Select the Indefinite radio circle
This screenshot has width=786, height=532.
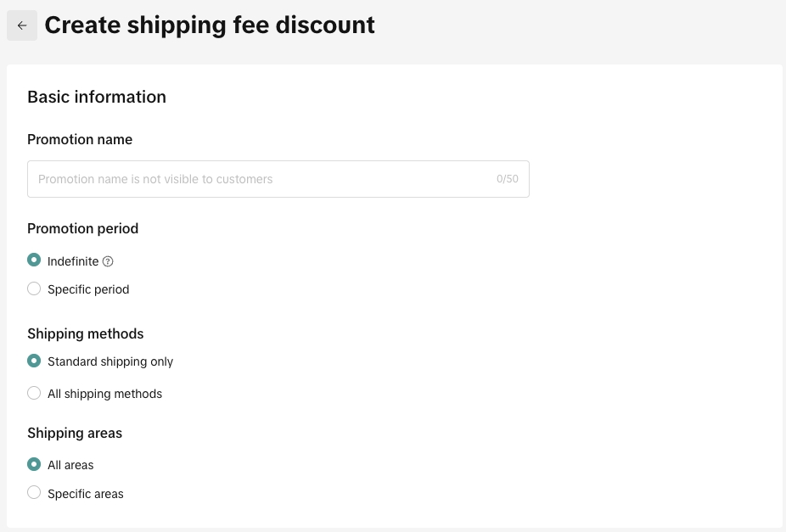click(34, 260)
